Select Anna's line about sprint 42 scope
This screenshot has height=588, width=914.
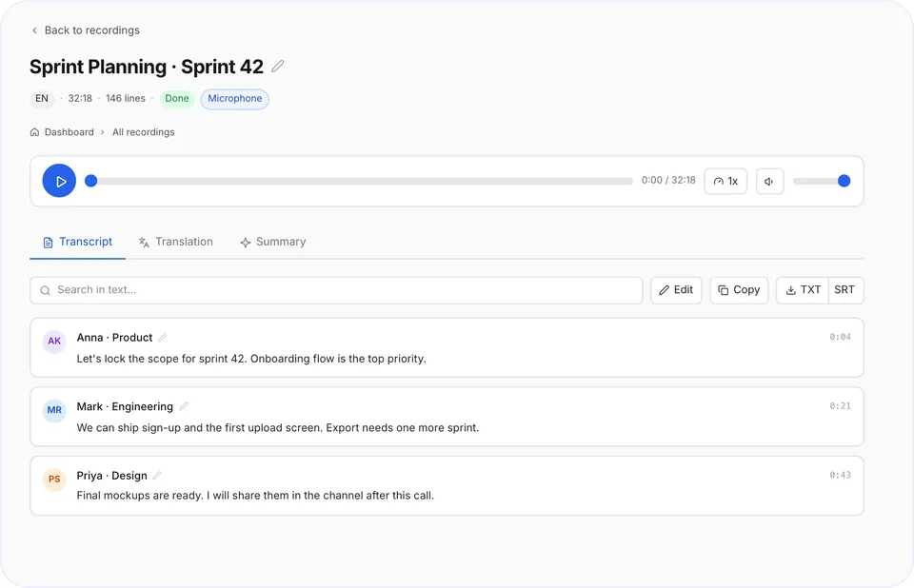[x=251, y=359]
